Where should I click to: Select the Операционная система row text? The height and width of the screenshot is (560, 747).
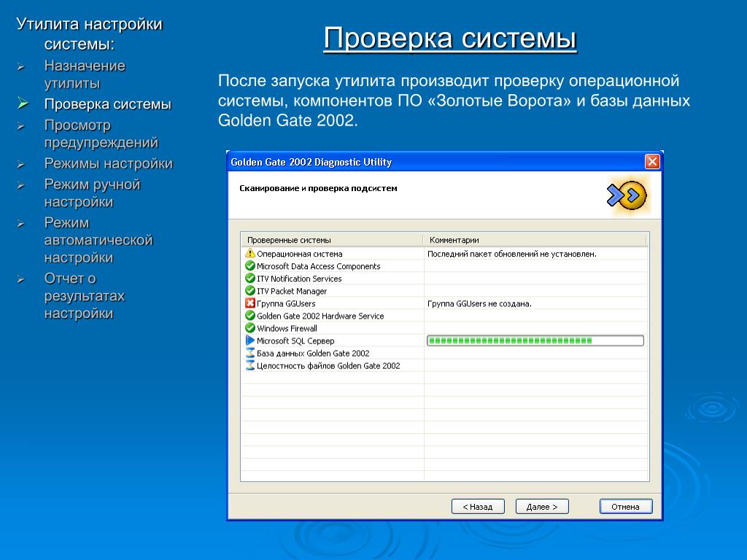click(x=300, y=254)
